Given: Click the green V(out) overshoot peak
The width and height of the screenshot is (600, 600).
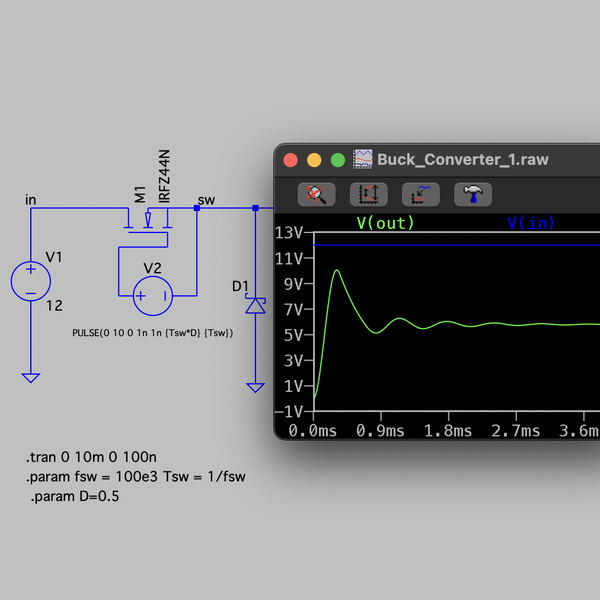Looking at the screenshot, I should coord(337,271).
